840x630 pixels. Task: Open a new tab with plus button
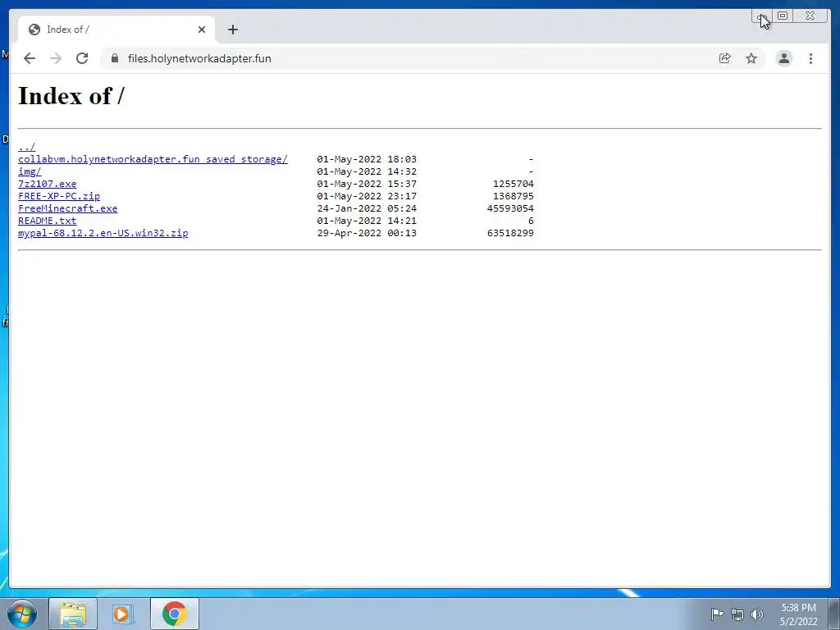click(232, 30)
